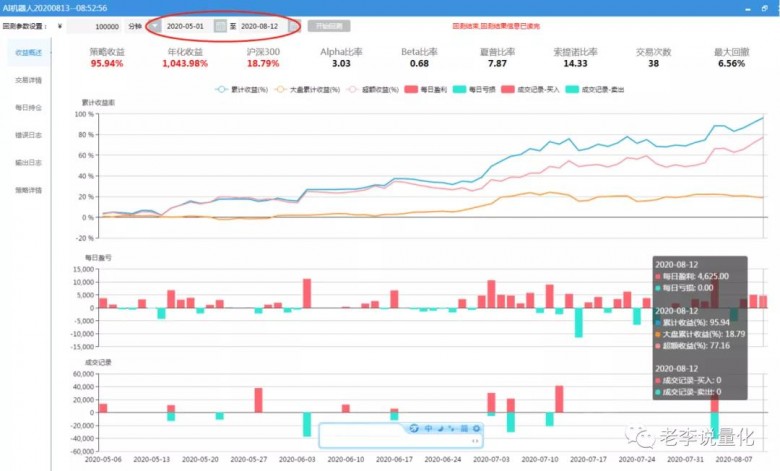Click the IME candidate page arrows
Image resolution: width=780 pixels, height=471 pixels.
click(x=475, y=440)
